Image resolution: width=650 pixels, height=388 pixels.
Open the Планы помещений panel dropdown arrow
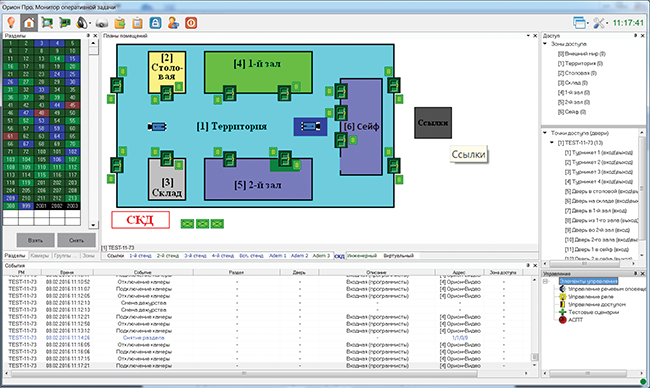tap(528, 36)
